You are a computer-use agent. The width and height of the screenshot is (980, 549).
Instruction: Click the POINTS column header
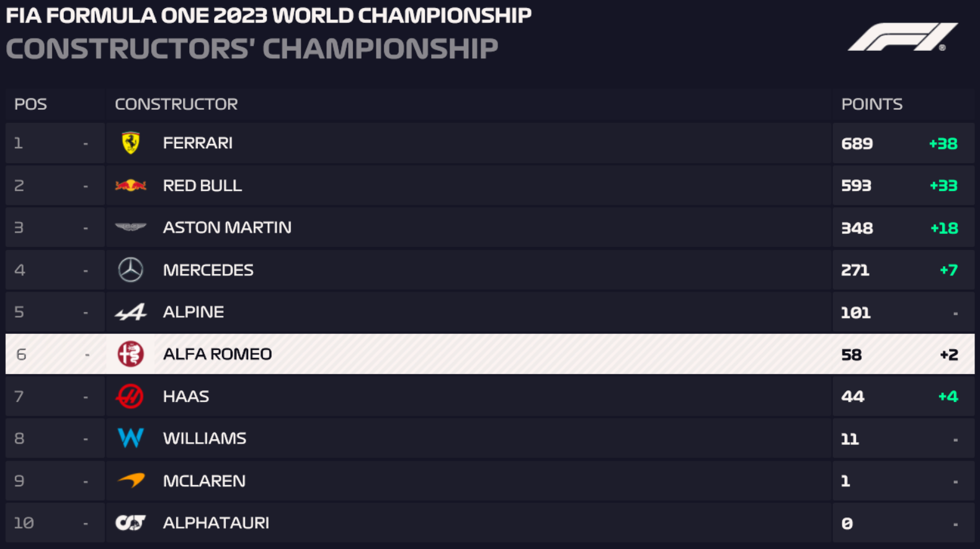coord(871,104)
